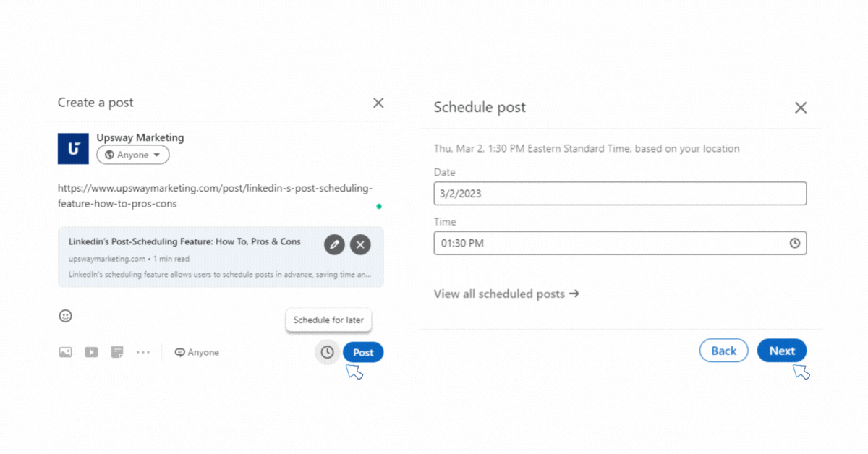Open View all scheduled posts link
The height and width of the screenshot is (454, 868).
pos(506,294)
